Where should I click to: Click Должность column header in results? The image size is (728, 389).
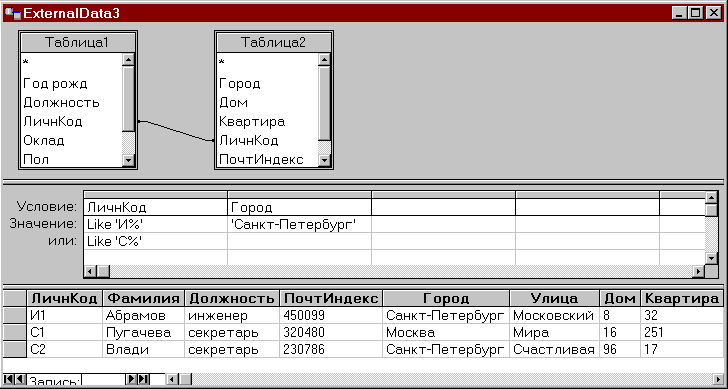pos(232,298)
